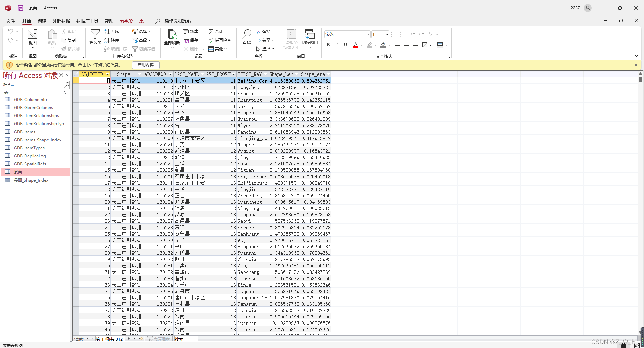644x348 pixels.
Task: Toggle underline formatting
Action: (x=345, y=45)
